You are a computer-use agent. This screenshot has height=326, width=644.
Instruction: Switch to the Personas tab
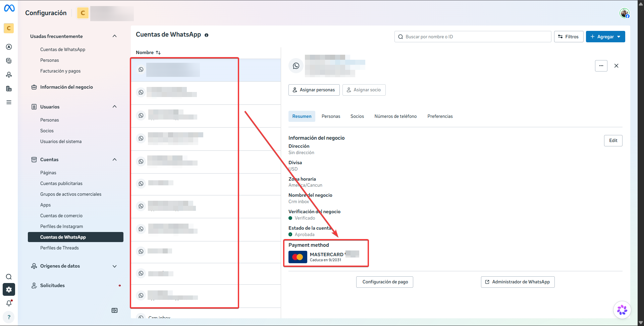331,116
